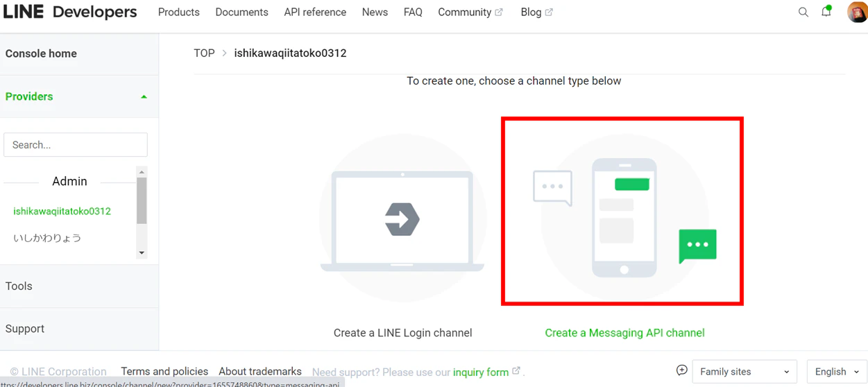Open the Documents menu
The height and width of the screenshot is (387, 868).
coord(241,12)
